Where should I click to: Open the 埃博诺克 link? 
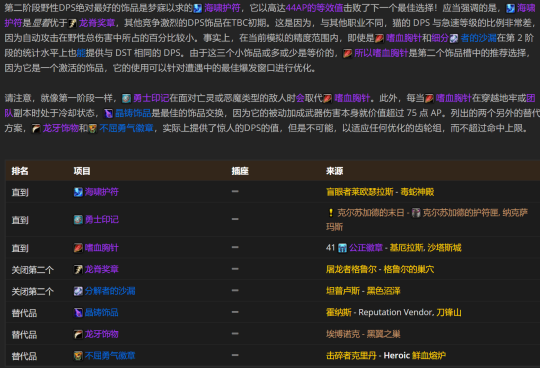[x=343, y=334]
